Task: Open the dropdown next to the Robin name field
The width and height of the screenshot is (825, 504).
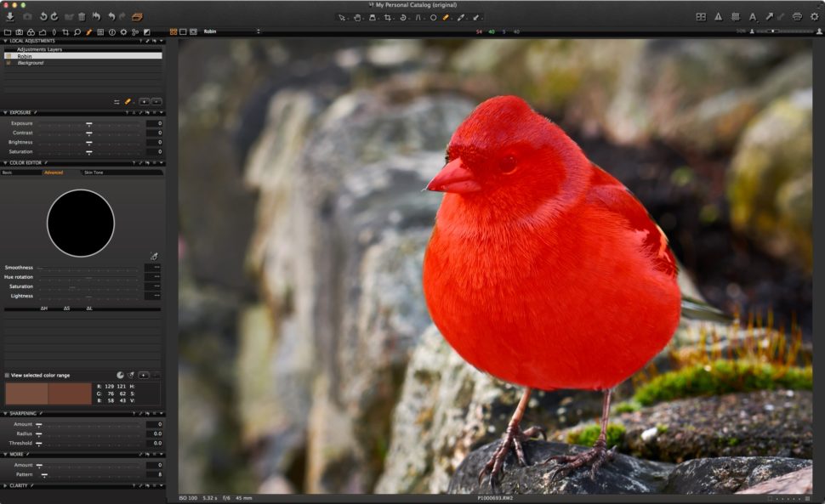Action: point(259,31)
